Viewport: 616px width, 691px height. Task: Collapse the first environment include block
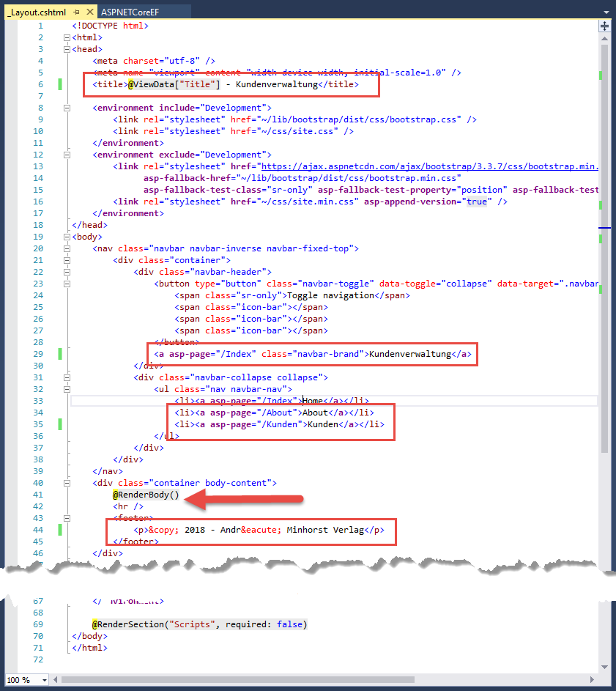67,108
